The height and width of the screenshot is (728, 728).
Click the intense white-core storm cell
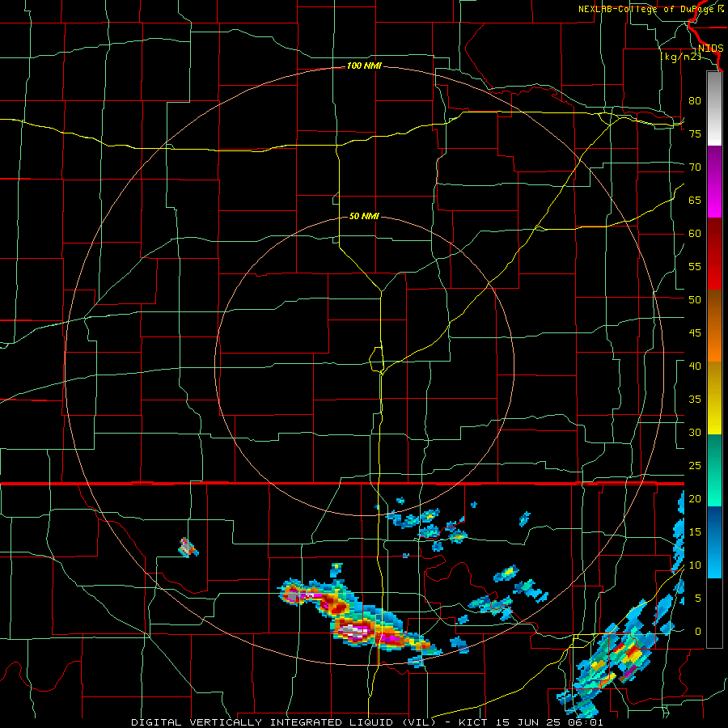[355, 631]
